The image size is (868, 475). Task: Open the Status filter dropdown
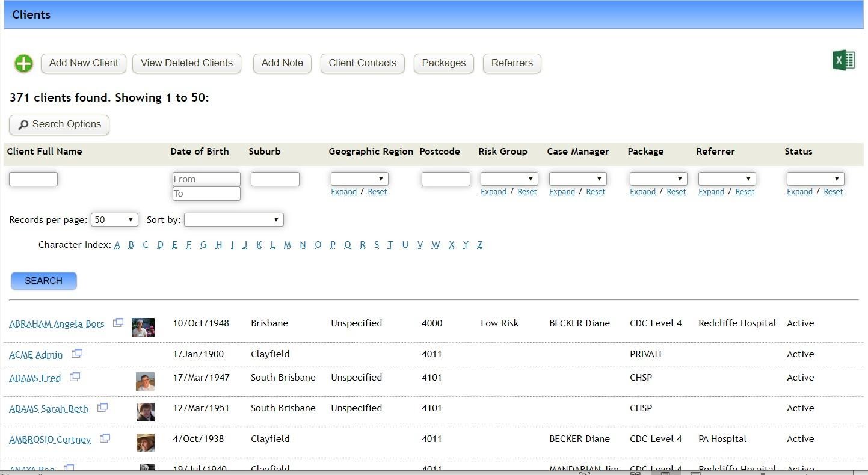(x=815, y=178)
